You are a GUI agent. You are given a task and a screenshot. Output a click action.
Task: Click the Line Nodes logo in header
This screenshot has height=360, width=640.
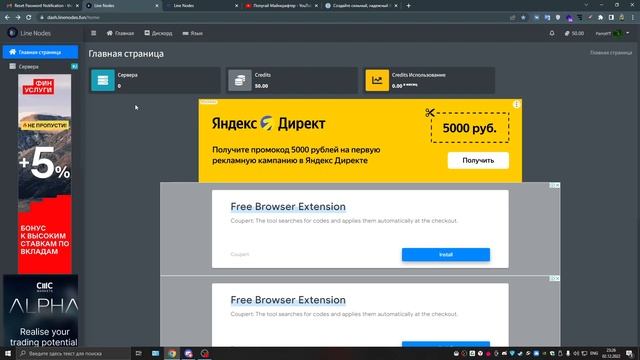point(29,33)
